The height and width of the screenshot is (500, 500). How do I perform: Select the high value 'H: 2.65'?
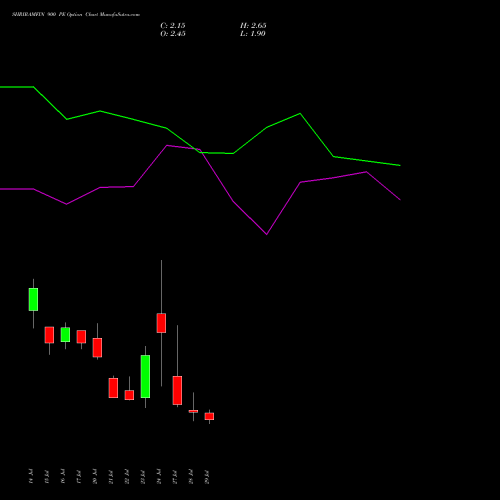point(253,26)
